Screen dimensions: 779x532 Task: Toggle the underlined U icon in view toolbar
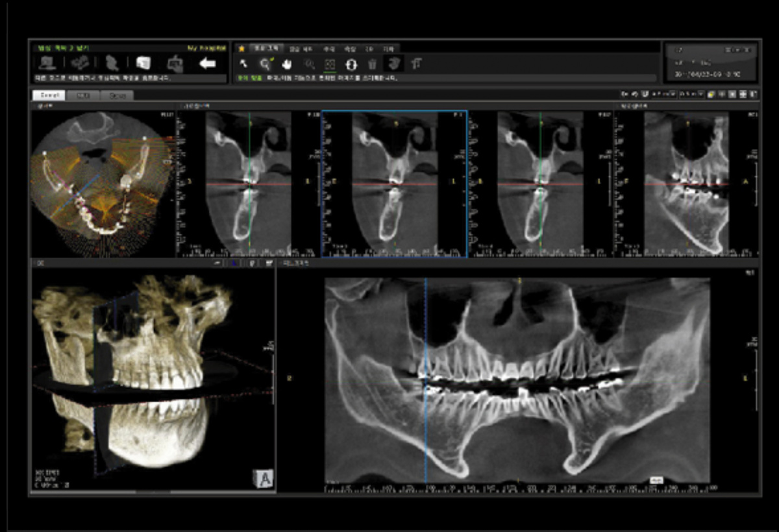point(645,95)
